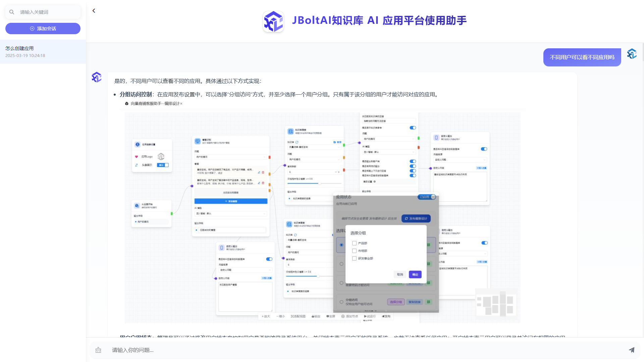Click 缩小 in the canvas toolbar
The width and height of the screenshot is (644, 362).
(280, 316)
